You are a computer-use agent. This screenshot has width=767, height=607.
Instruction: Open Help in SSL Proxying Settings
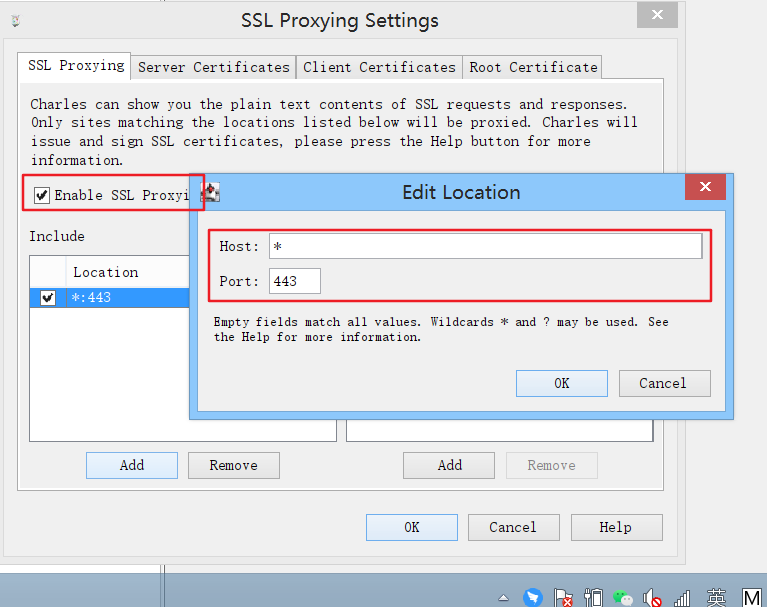(x=616, y=527)
